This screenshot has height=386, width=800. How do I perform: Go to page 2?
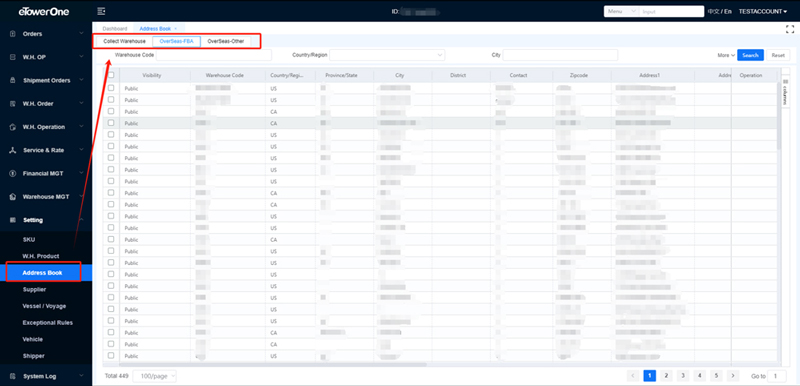pyautogui.click(x=666, y=376)
